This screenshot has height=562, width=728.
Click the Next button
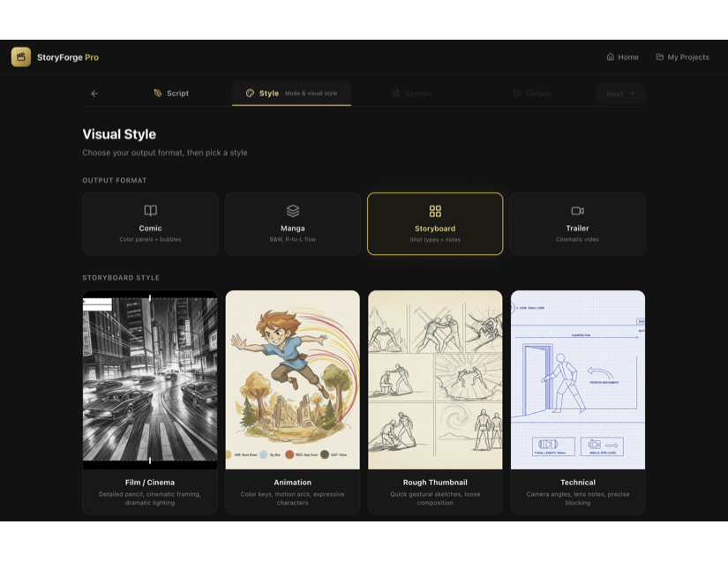point(620,94)
